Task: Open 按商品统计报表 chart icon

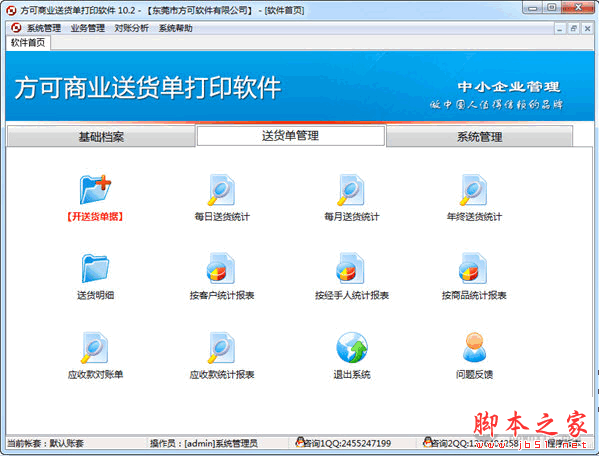Action: 473,268
